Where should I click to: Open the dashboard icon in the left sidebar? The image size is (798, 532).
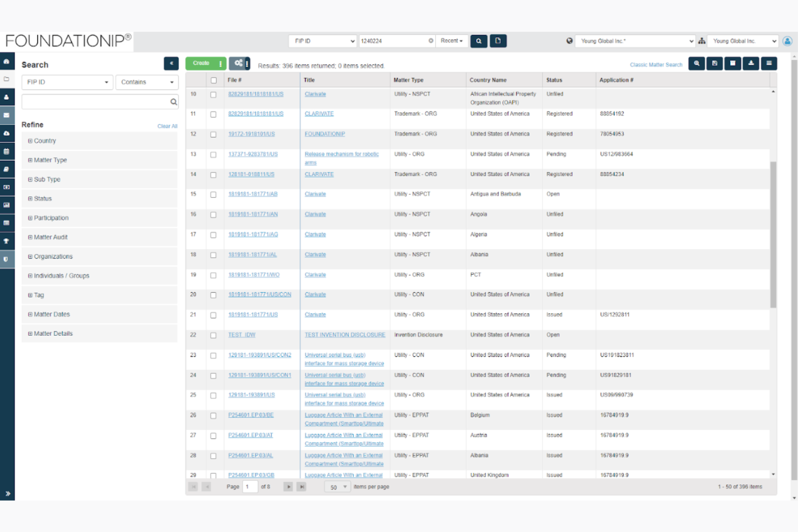tap(6, 61)
